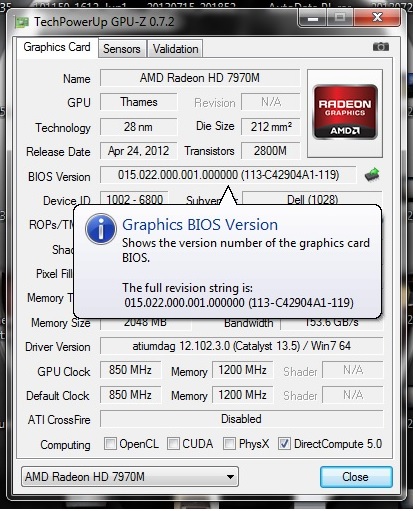
Task: Click the Close button
Action: pos(356,477)
